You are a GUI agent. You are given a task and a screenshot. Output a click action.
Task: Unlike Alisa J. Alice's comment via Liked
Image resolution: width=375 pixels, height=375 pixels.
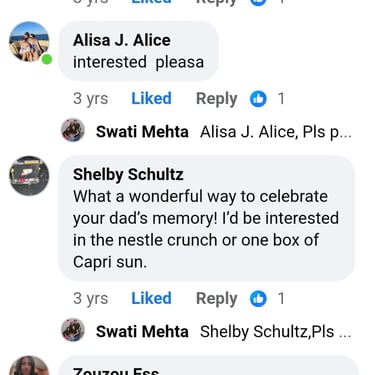(x=151, y=99)
